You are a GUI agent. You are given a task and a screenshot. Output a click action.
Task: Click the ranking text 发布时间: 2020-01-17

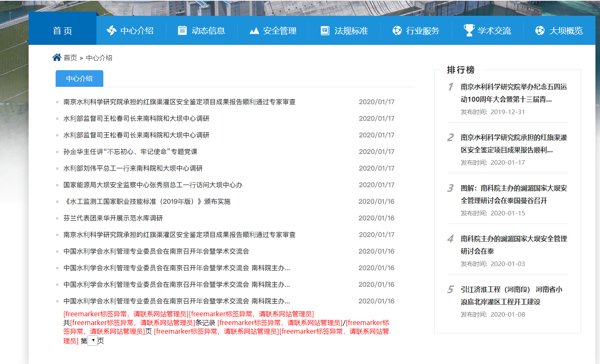(493, 162)
